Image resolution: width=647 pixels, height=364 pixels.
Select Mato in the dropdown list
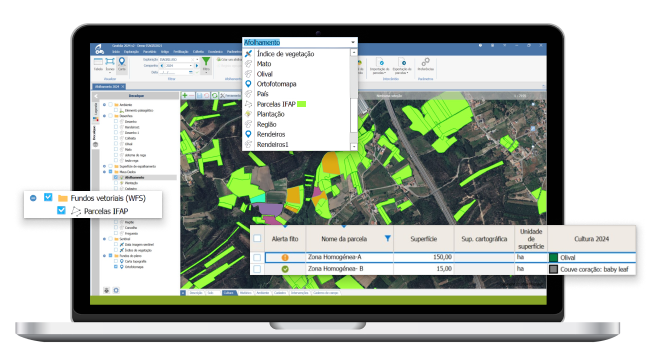[264, 64]
